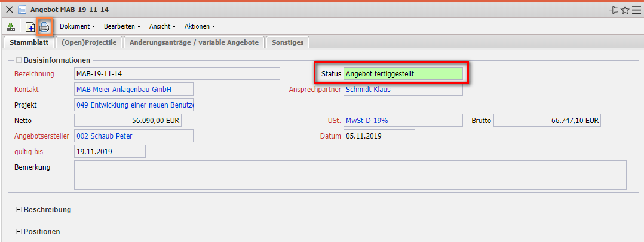644x242 pixels.
Task: Open the hamburger menu at top right
Action: click(x=636, y=10)
